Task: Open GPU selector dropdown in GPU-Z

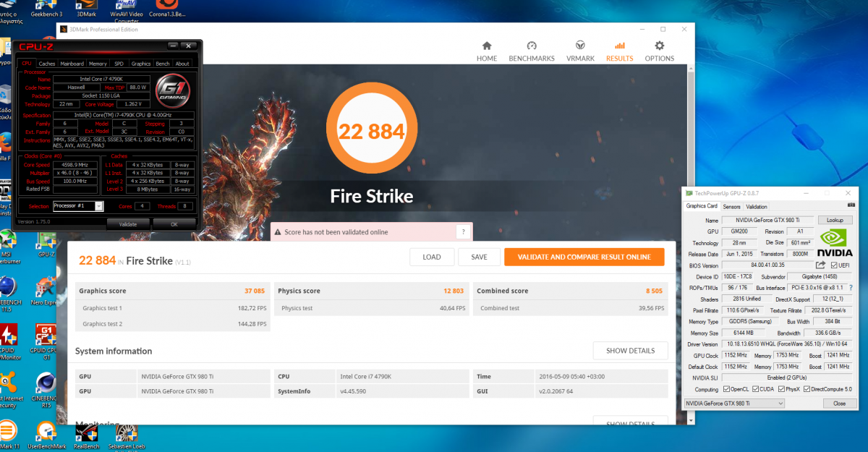Action: pyautogui.click(x=734, y=403)
